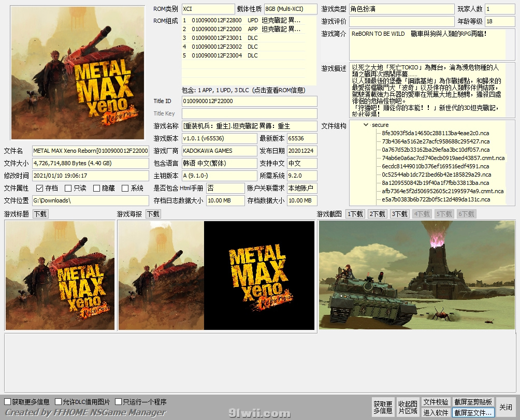Close the dialog with 关闭 button

click(505, 408)
